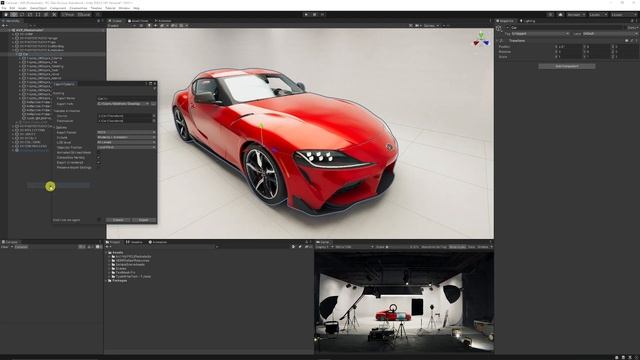The width and height of the screenshot is (640, 360).
Task: Open the Export Format dropdown
Action: (x=126, y=132)
